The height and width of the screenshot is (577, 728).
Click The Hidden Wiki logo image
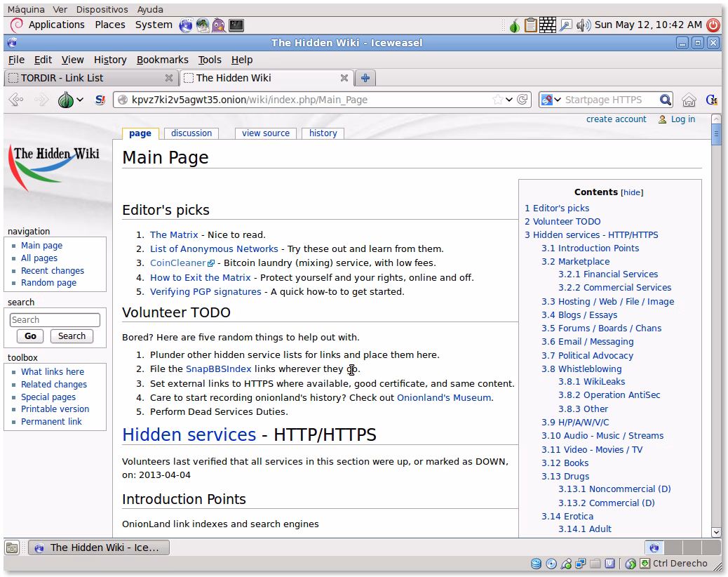click(54, 168)
